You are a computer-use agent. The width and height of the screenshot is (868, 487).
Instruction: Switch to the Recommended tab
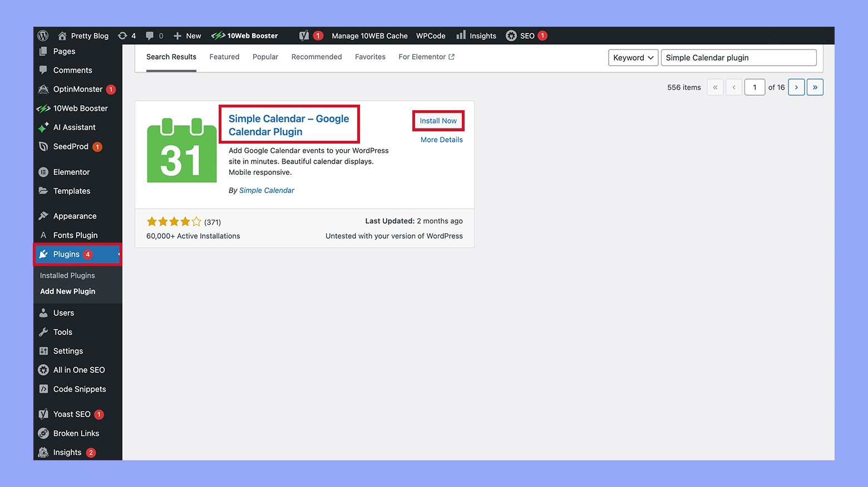point(316,56)
